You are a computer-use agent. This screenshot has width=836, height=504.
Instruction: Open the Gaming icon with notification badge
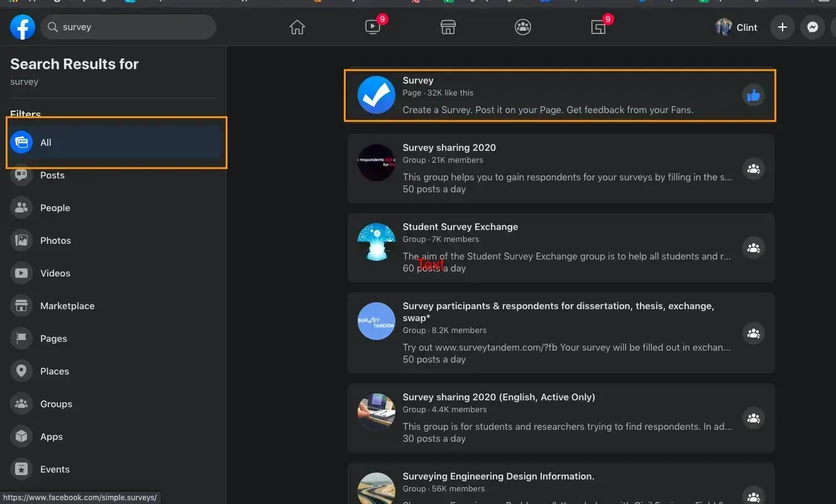coord(598,28)
